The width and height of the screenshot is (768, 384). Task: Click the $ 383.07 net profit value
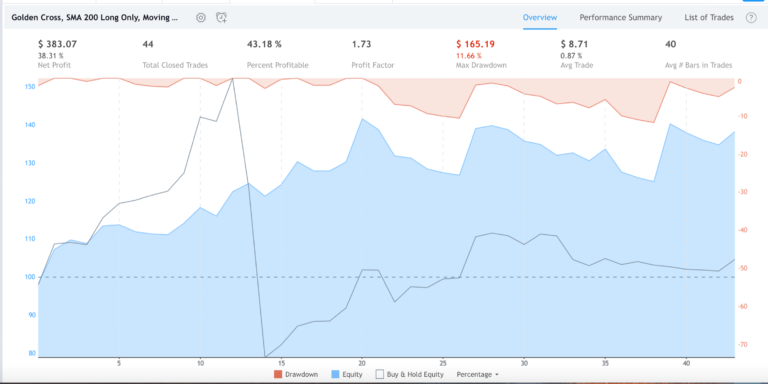point(57,44)
